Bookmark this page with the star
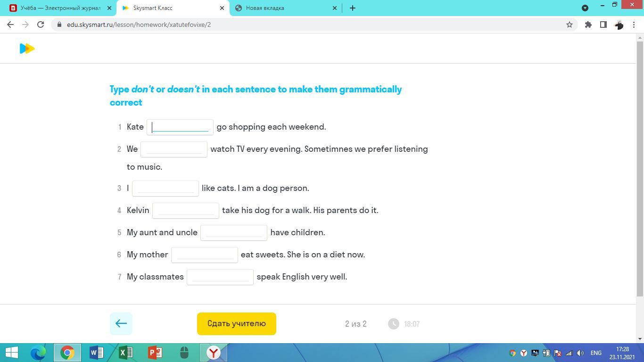The height and width of the screenshot is (362, 644). point(570,25)
